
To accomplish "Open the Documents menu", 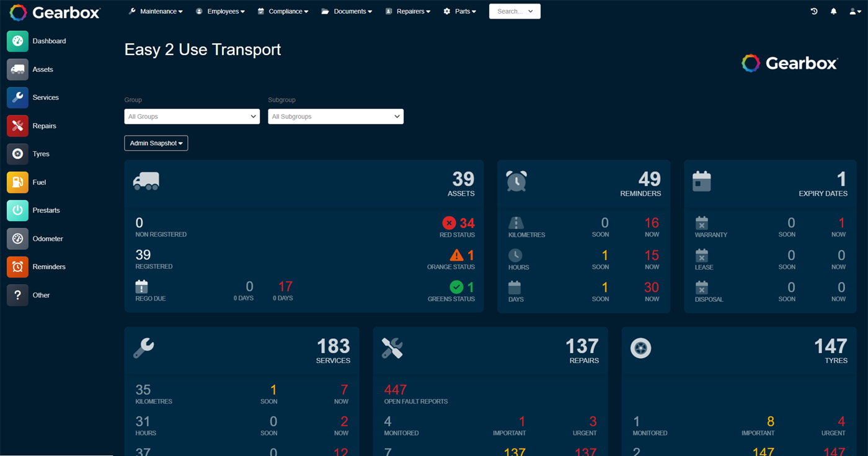I will pos(347,11).
